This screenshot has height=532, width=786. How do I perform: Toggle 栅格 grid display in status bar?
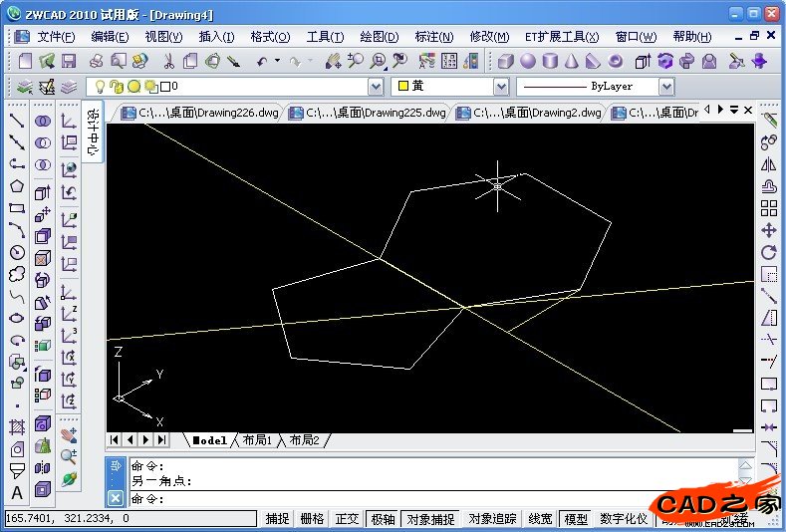click(x=312, y=518)
